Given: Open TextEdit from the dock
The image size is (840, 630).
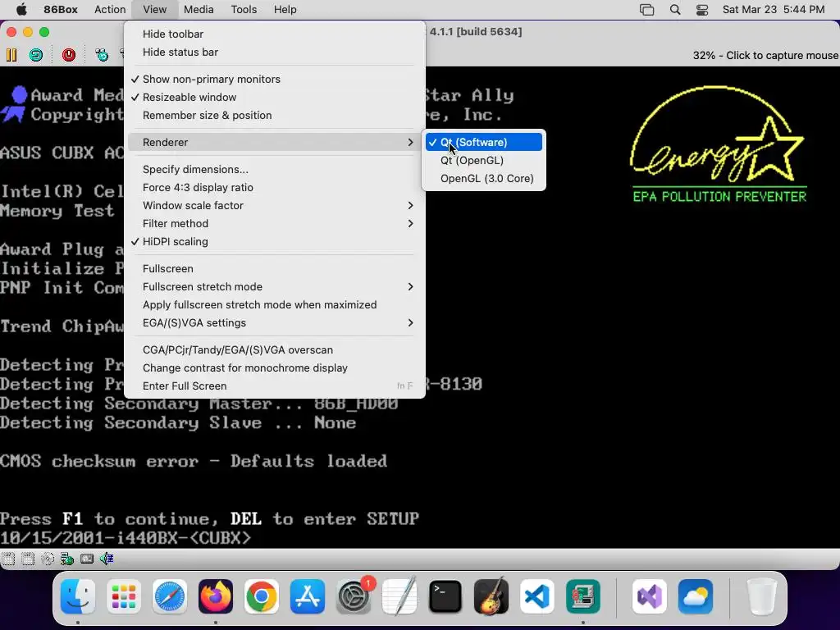Looking at the screenshot, I should [x=399, y=596].
